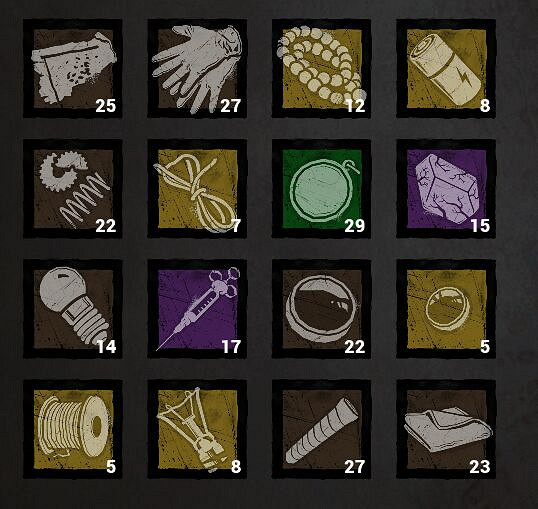Select the green round token add-on showing 29
The width and height of the screenshot is (538, 509).
click(321, 189)
